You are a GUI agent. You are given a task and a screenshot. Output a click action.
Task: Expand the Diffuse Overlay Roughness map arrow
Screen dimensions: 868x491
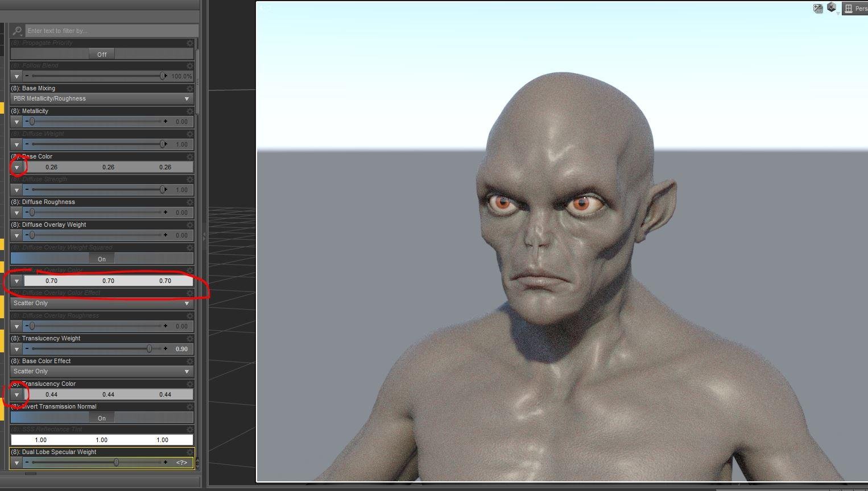coord(16,326)
